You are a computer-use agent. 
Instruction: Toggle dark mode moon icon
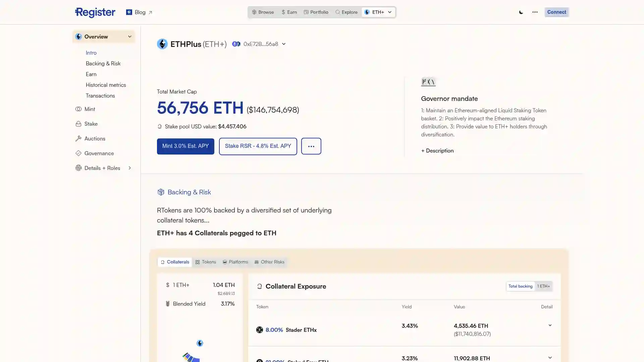(521, 12)
